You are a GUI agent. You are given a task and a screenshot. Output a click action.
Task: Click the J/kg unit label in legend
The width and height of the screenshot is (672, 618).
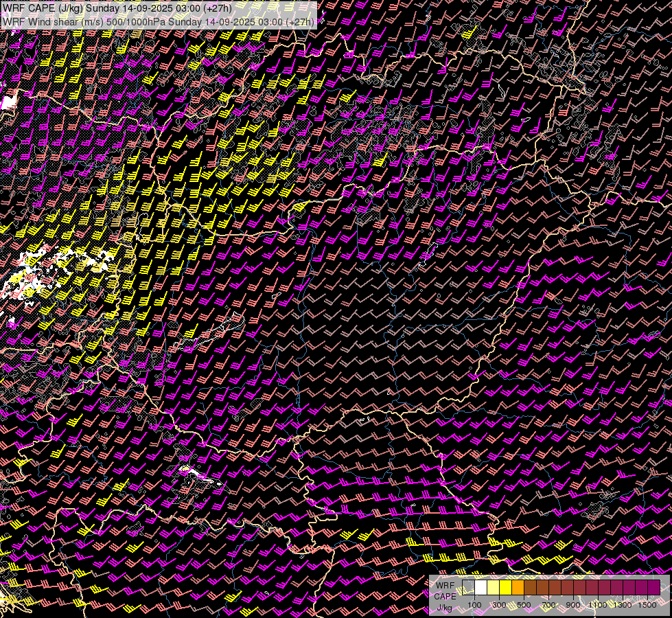(x=444, y=608)
